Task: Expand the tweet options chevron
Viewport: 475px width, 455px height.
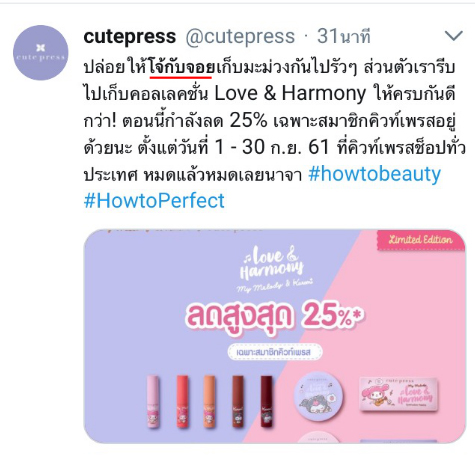Action: click(454, 36)
